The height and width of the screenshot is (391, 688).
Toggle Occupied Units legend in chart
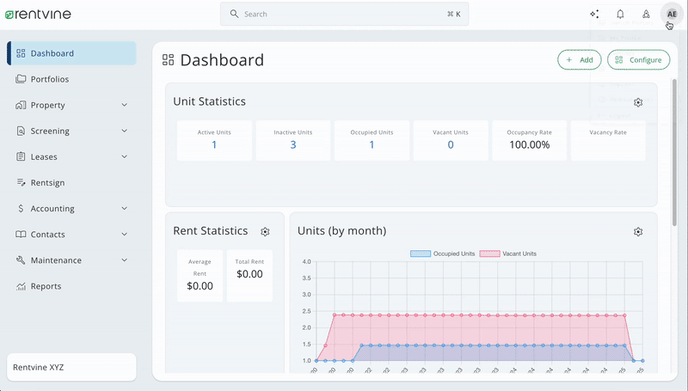click(442, 254)
